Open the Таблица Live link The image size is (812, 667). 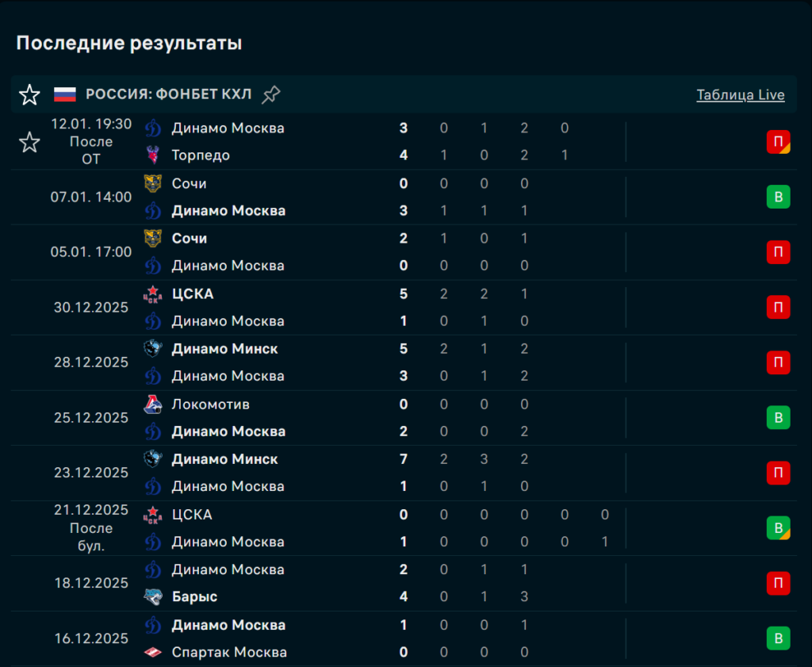pos(740,95)
